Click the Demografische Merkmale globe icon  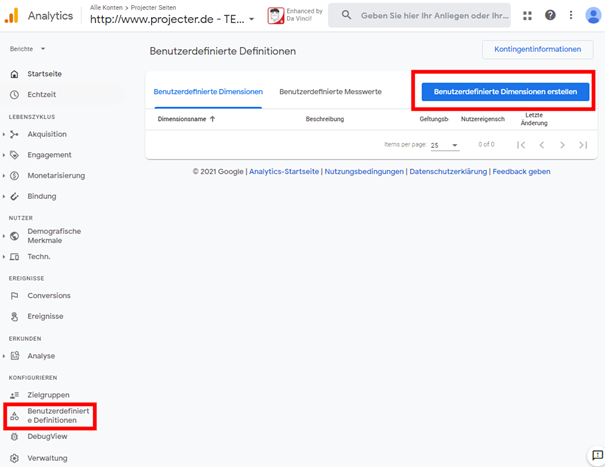(x=14, y=236)
